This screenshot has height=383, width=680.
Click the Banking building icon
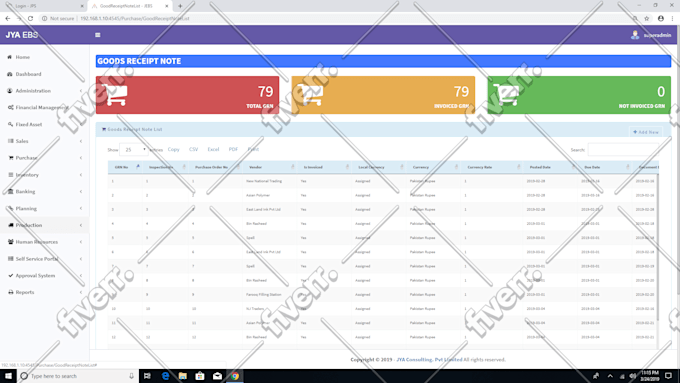pos(10,191)
